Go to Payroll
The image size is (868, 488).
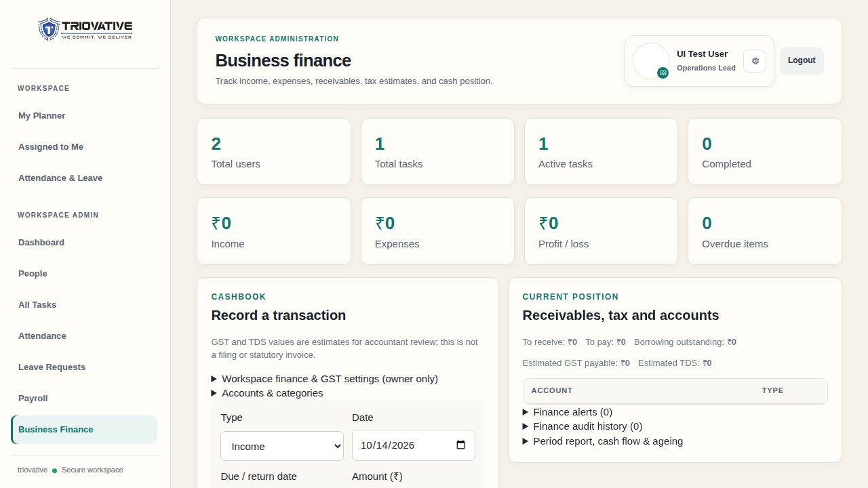coord(84,399)
